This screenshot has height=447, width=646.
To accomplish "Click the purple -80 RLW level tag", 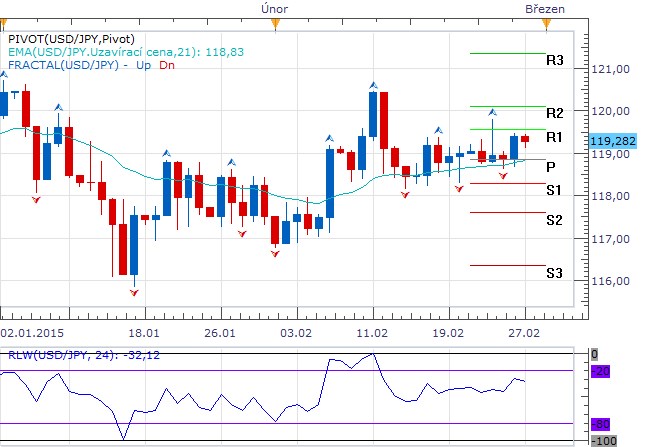I will click(x=602, y=423).
